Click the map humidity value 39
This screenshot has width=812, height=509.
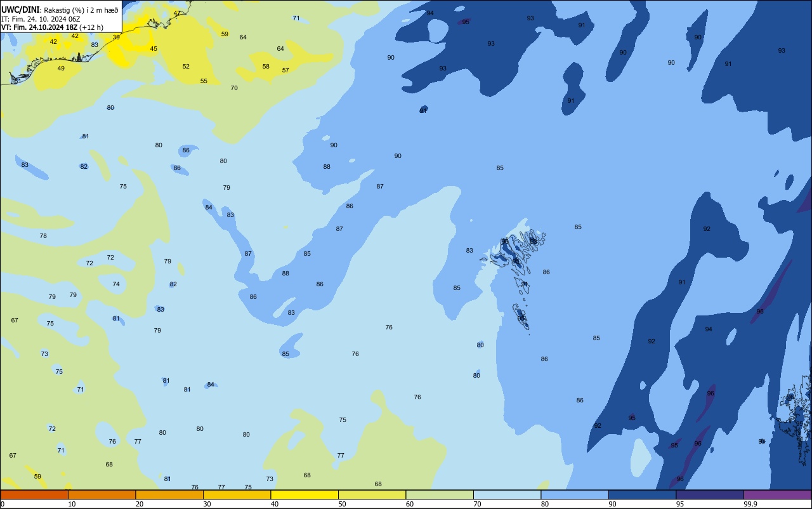(116, 37)
